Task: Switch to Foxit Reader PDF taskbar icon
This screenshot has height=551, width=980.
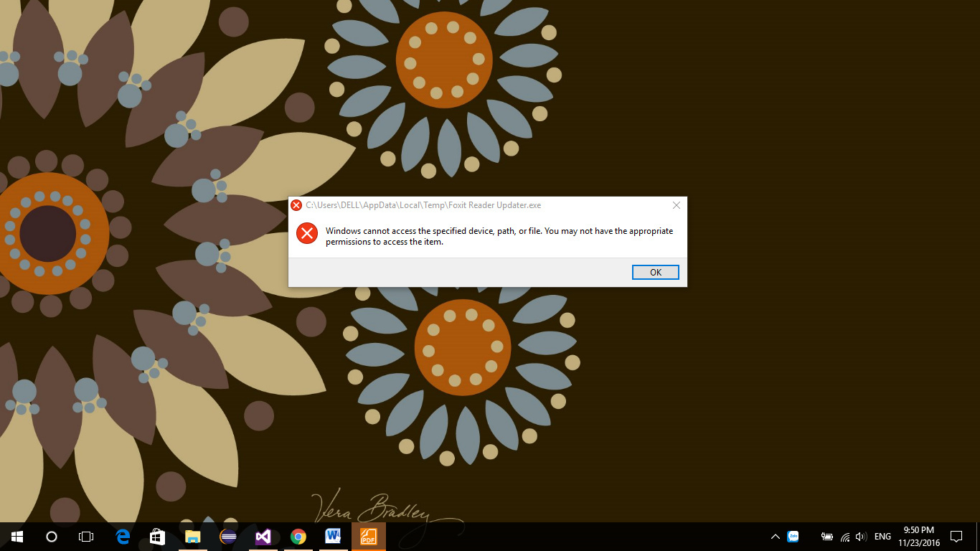Action: point(368,537)
